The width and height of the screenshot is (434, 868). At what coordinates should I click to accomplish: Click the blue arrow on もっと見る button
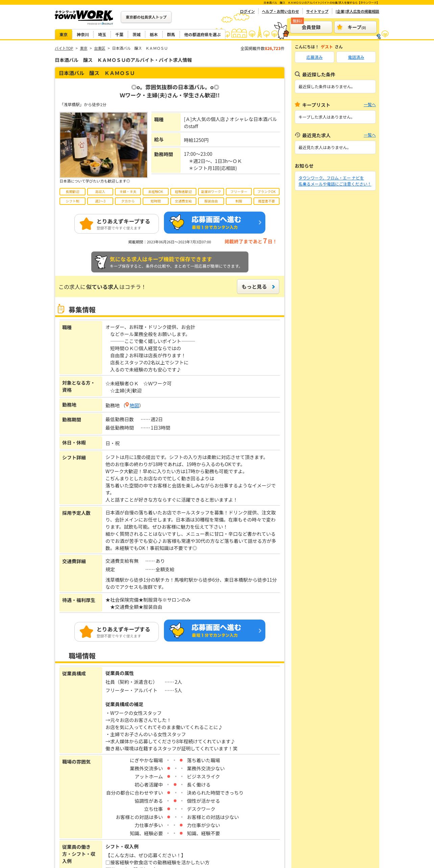[x=273, y=287]
